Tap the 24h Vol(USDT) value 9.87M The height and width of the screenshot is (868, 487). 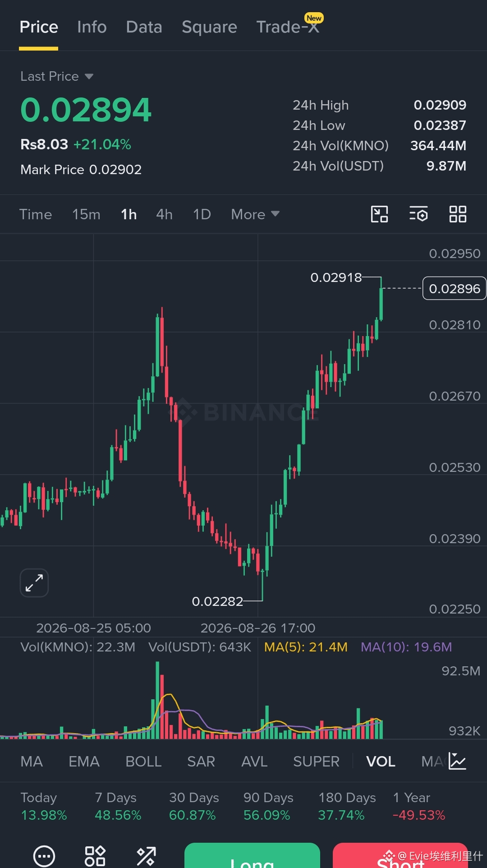pyautogui.click(x=446, y=166)
